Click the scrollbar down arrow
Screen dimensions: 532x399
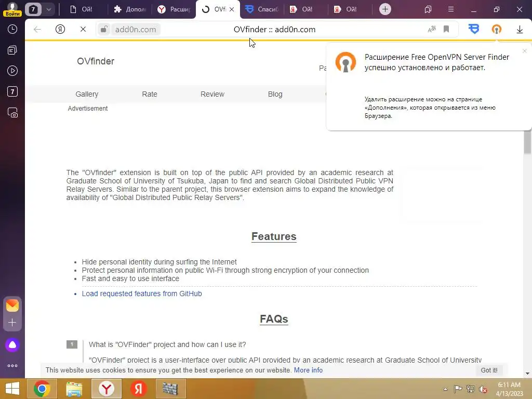click(527, 374)
